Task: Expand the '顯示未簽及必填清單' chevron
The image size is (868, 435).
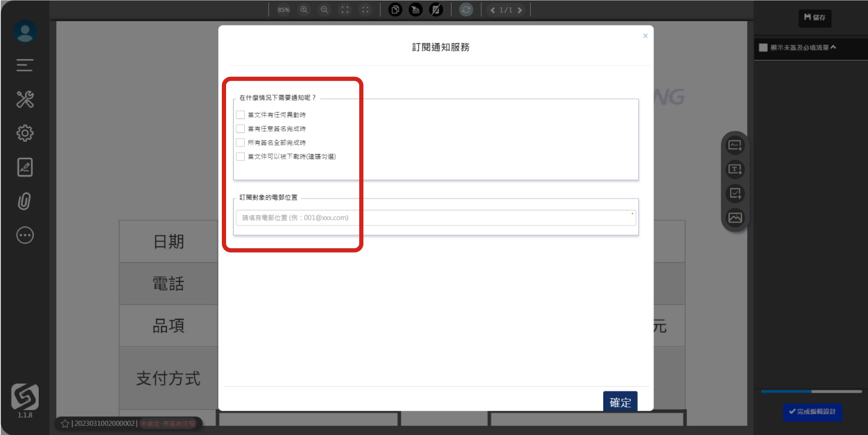Action: click(x=833, y=47)
